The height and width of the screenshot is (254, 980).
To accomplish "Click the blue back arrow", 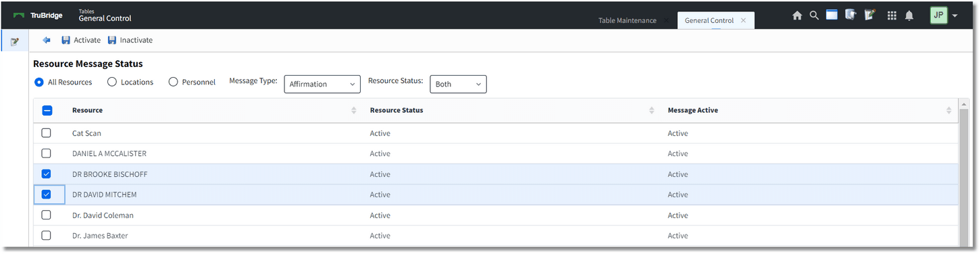I will tap(47, 40).
